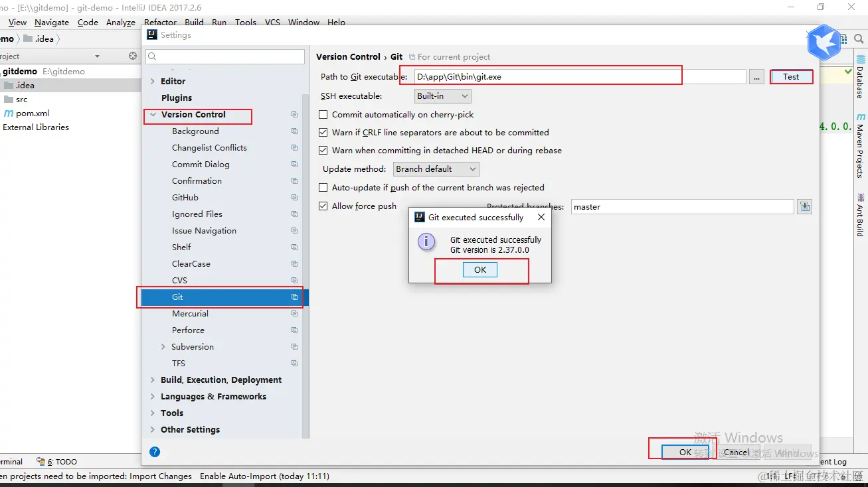Expand Build, Execution, Deployment node
The width and height of the screenshot is (868, 487).
point(153,380)
